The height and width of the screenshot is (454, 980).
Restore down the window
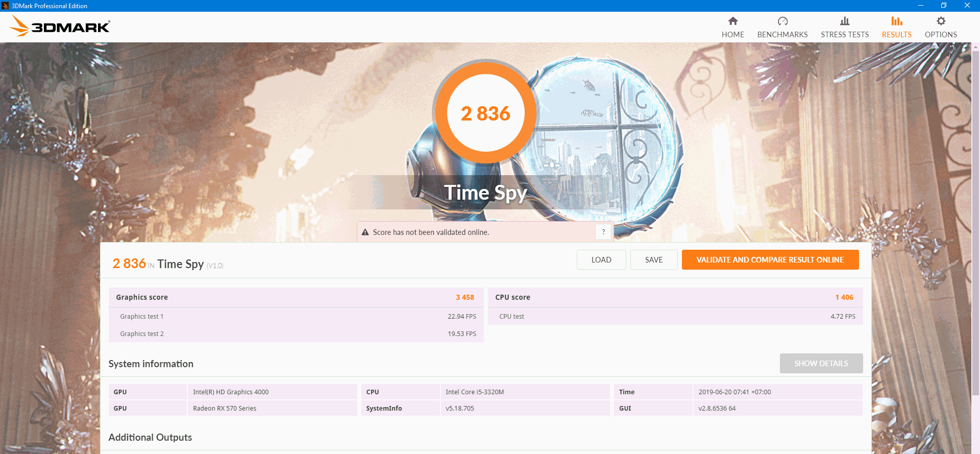click(x=944, y=6)
